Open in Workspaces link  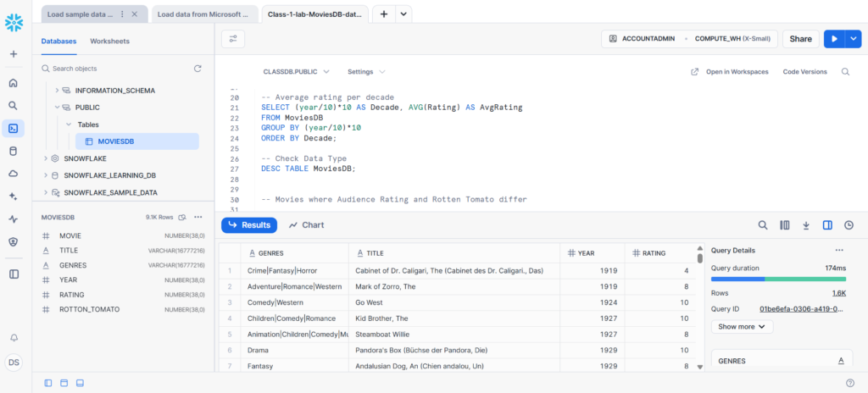pos(730,72)
